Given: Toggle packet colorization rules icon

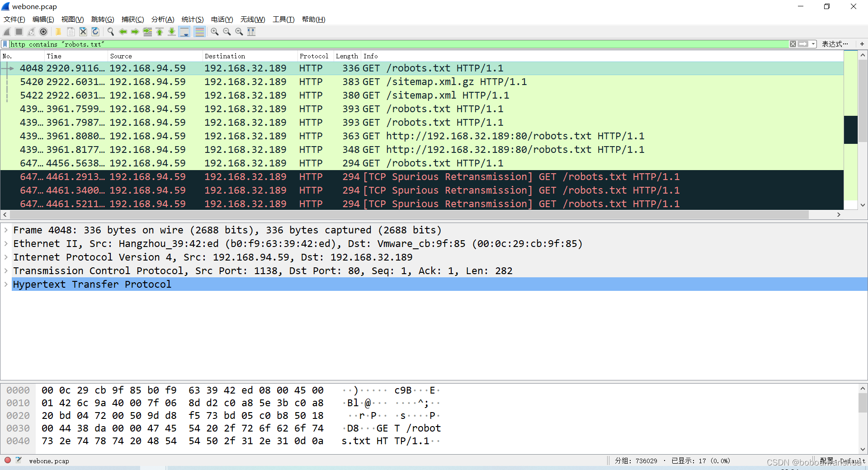Looking at the screenshot, I should pyautogui.click(x=199, y=32).
